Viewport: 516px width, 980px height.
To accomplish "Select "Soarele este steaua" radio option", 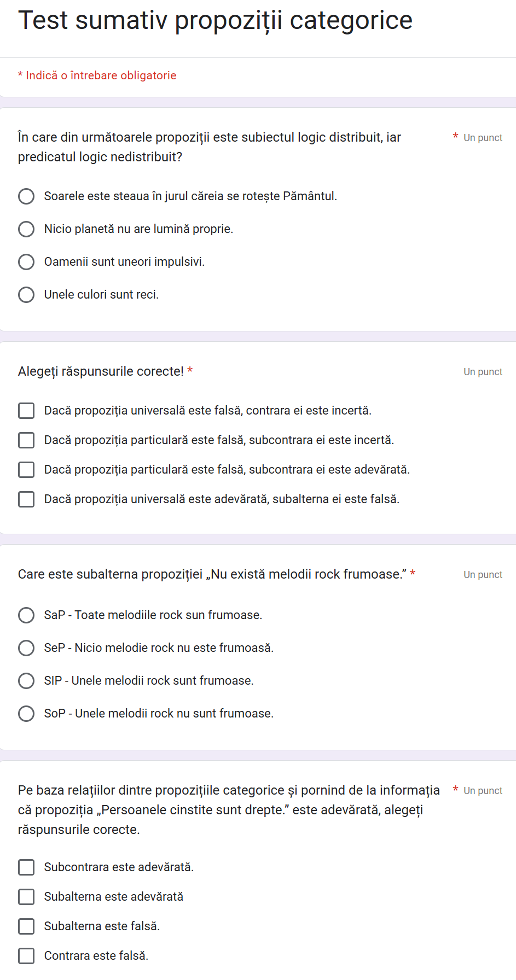I will (x=26, y=196).
